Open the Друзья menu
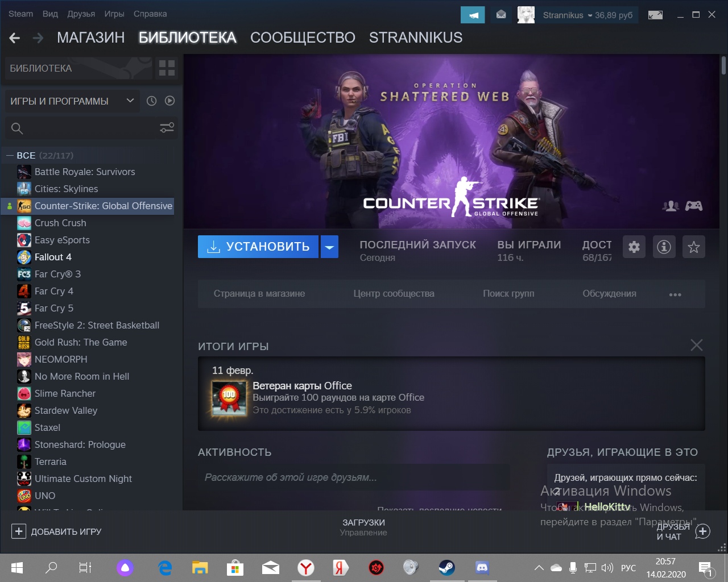728x582 pixels. [81, 14]
